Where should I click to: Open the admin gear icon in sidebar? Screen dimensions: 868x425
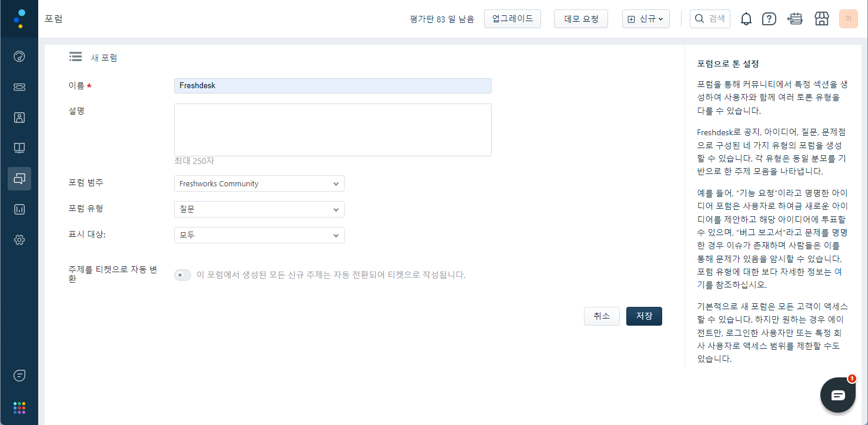19,240
